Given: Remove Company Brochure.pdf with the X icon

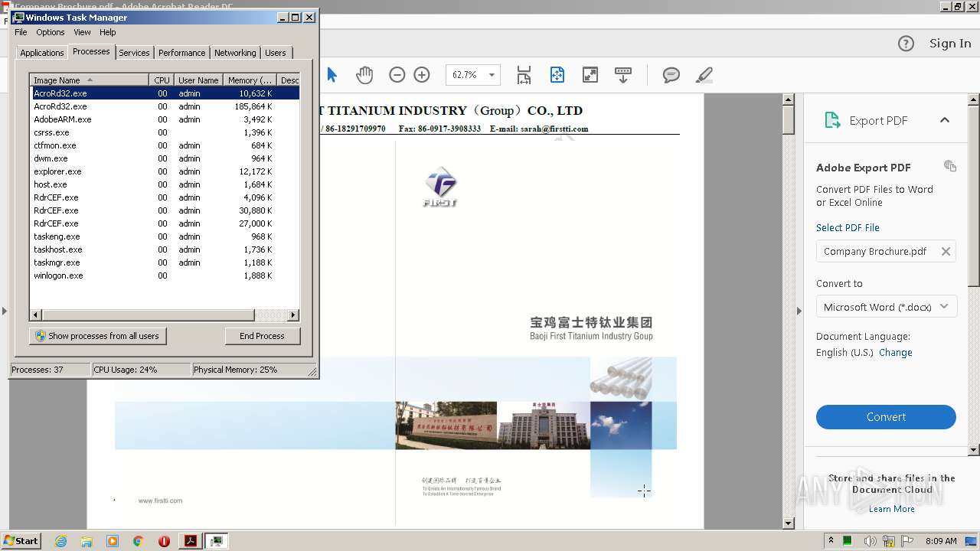Looking at the screenshot, I should pos(946,251).
